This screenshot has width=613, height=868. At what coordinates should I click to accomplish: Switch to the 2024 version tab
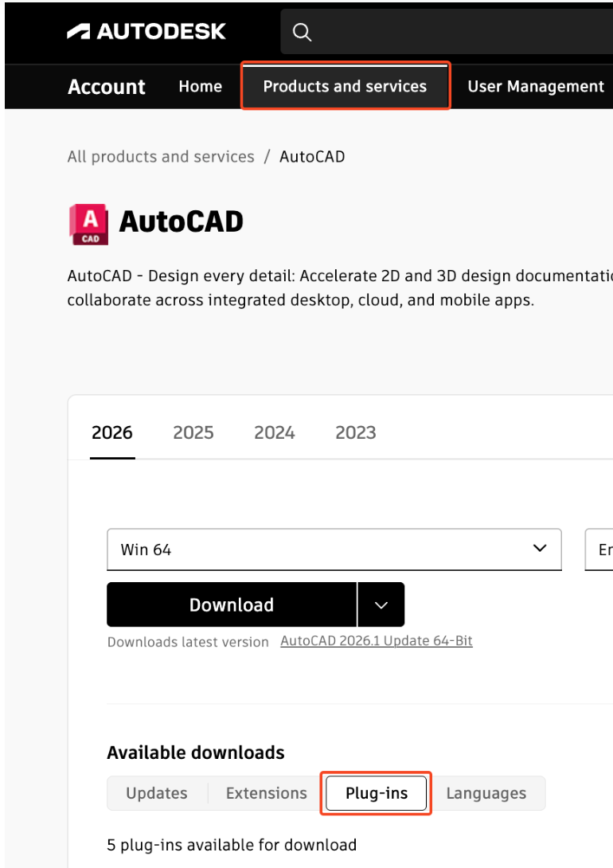(x=274, y=432)
